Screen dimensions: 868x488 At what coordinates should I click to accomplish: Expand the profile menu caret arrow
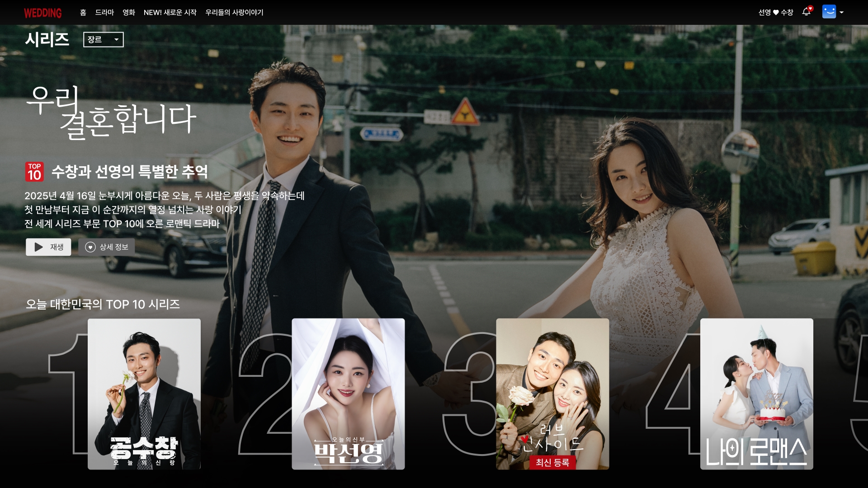[x=842, y=13]
